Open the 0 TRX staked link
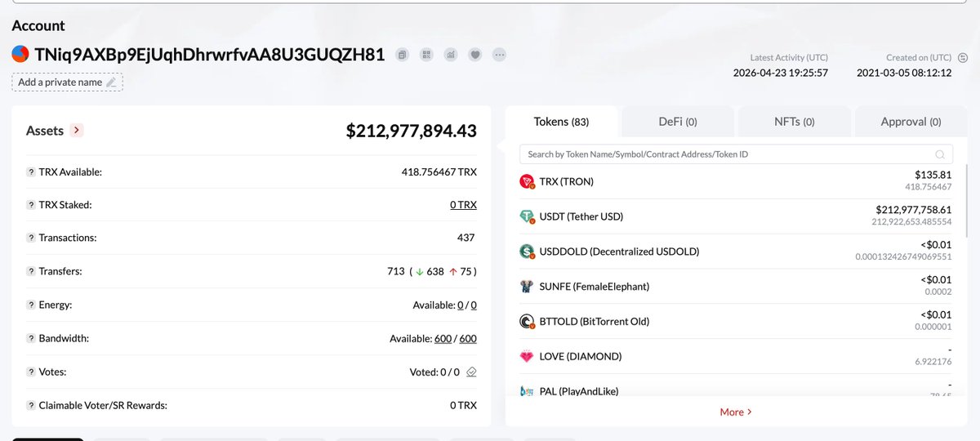Viewport: 980px width, 441px height. coord(463,205)
